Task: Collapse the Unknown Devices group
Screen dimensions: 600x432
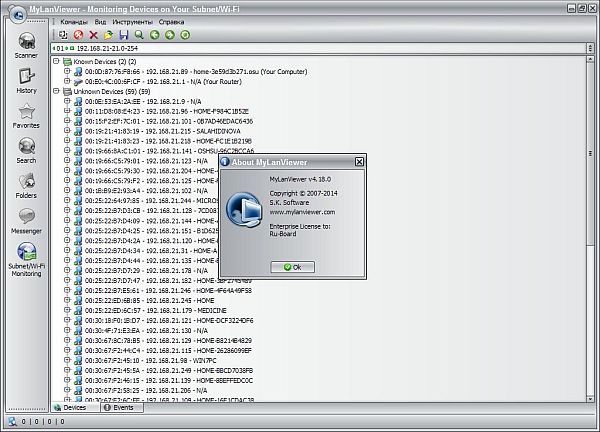Action: (x=57, y=91)
